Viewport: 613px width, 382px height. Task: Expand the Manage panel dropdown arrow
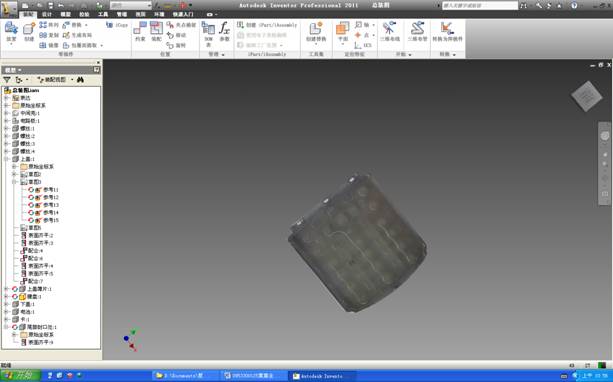coord(223,54)
